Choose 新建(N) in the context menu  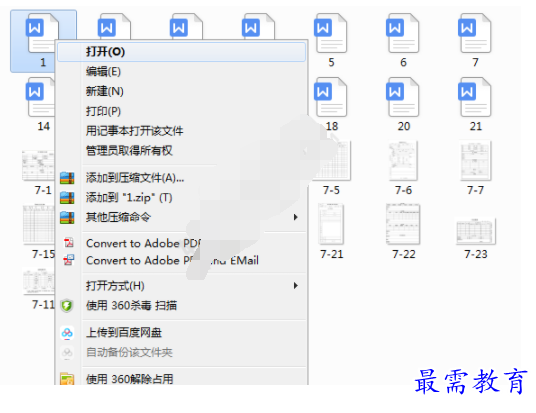[x=182, y=91]
